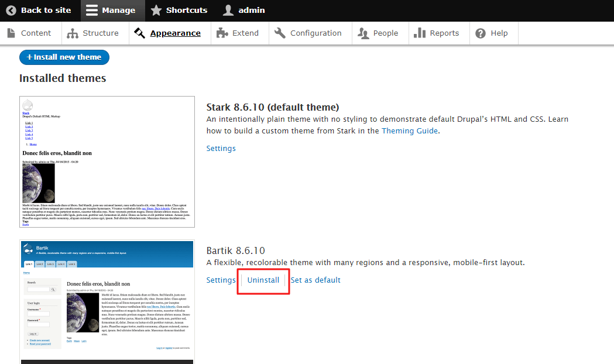Click the Shortcuts star icon
The width and height of the screenshot is (614, 364).
156,11
